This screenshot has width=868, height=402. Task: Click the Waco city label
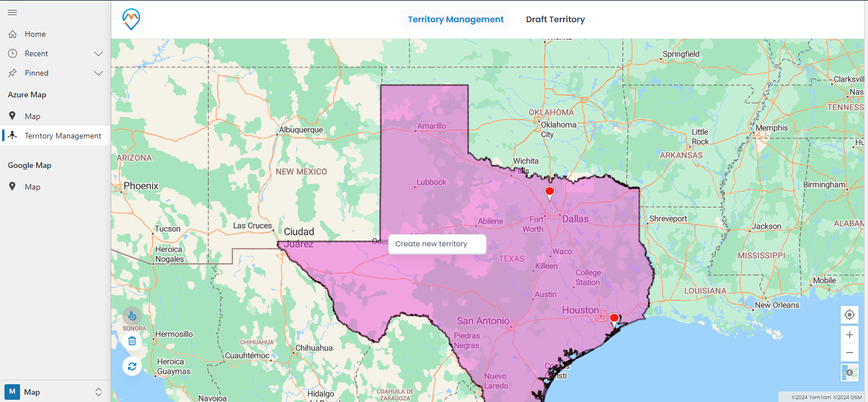click(562, 251)
